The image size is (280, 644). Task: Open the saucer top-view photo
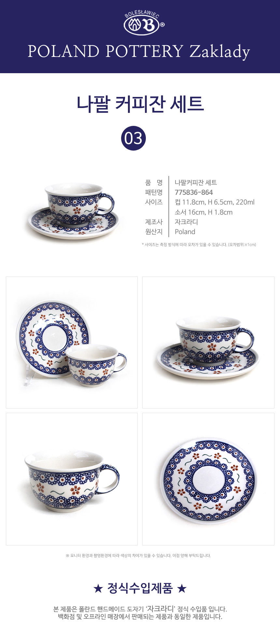tap(208, 479)
